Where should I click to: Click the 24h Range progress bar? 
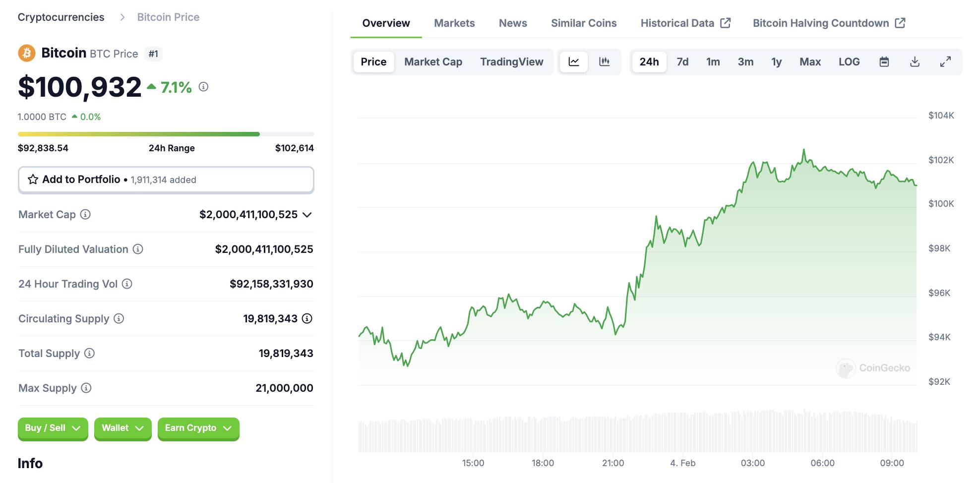click(166, 134)
